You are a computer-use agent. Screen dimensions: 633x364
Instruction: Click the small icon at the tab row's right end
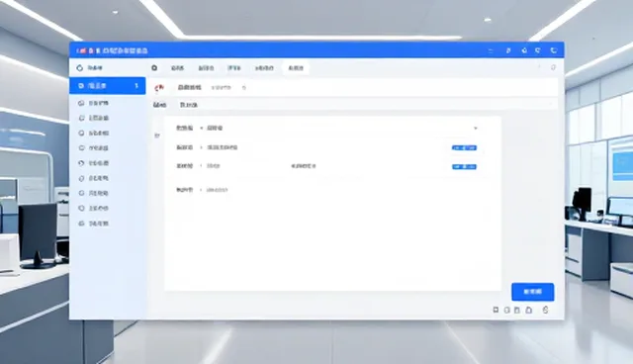pyautogui.click(x=554, y=67)
